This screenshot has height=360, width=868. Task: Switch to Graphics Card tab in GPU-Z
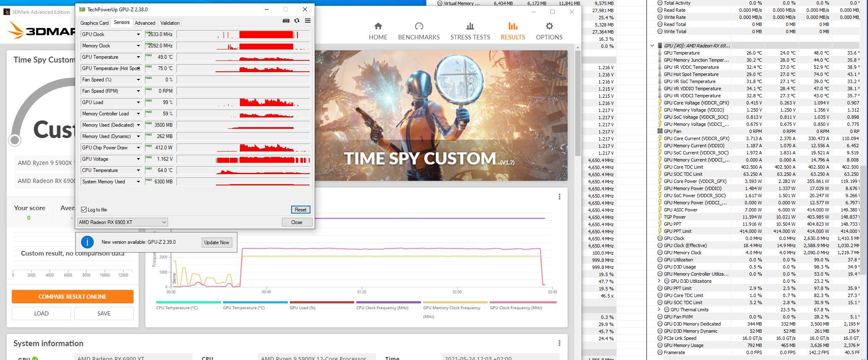(95, 23)
